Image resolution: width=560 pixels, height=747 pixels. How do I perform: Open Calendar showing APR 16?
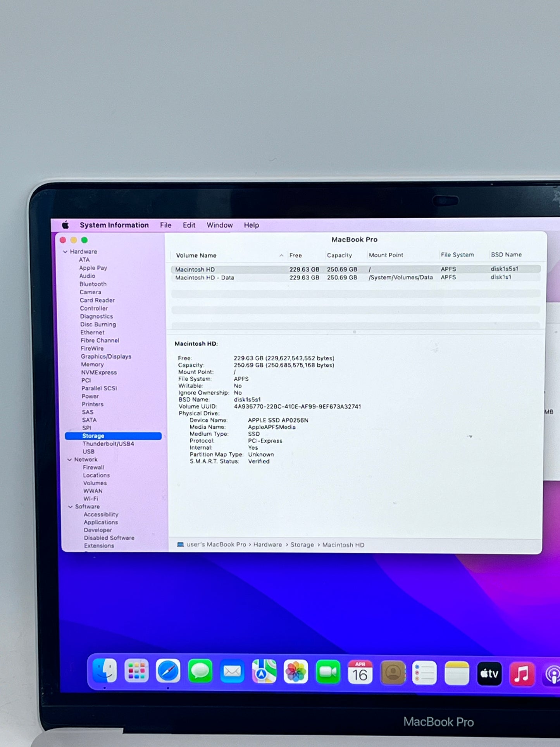coord(360,673)
